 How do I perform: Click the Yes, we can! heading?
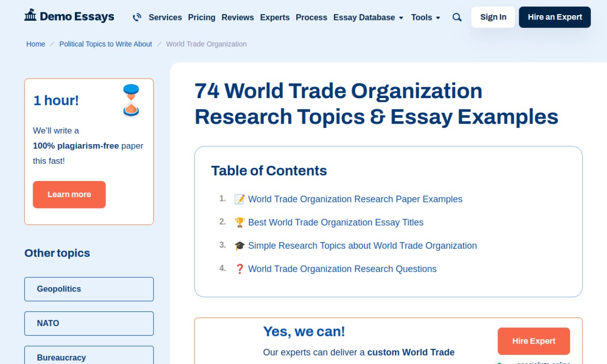[x=304, y=331]
